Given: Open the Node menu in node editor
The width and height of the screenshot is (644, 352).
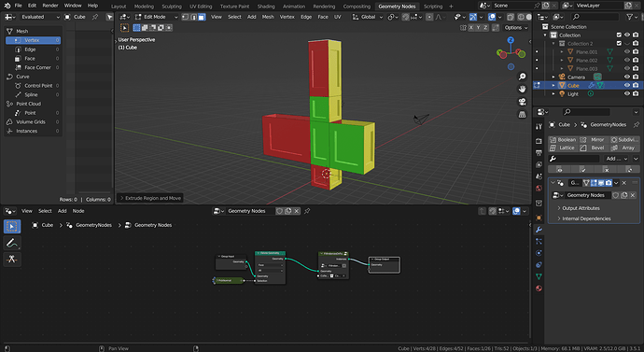Looking at the screenshot, I should pyautogui.click(x=78, y=211).
